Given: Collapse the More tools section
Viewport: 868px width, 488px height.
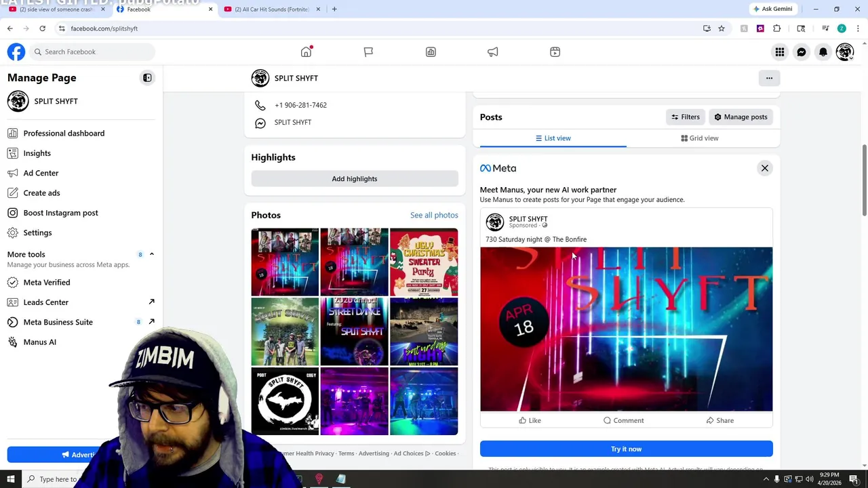Looking at the screenshot, I should pyautogui.click(x=152, y=254).
